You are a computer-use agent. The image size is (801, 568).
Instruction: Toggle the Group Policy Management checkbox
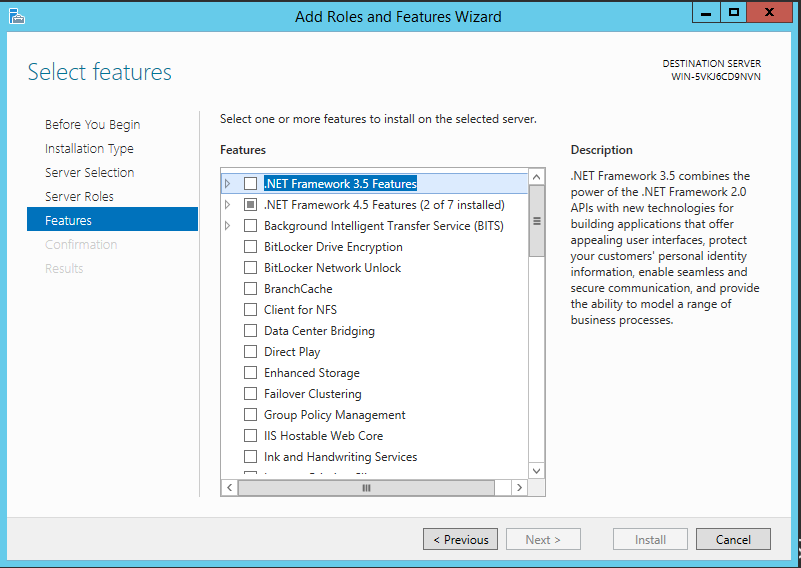[251, 415]
